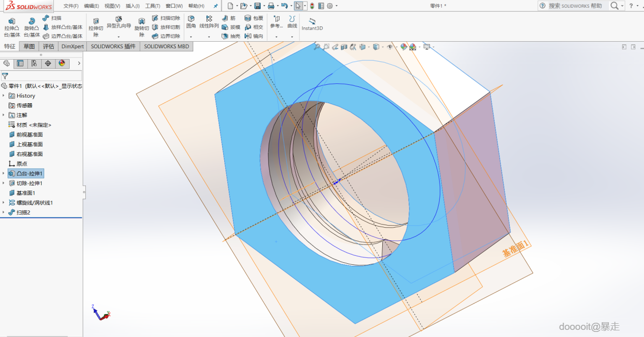Screen dimensions: 644x337
Task: Click the 抽壳 shell tool
Action: click(231, 36)
